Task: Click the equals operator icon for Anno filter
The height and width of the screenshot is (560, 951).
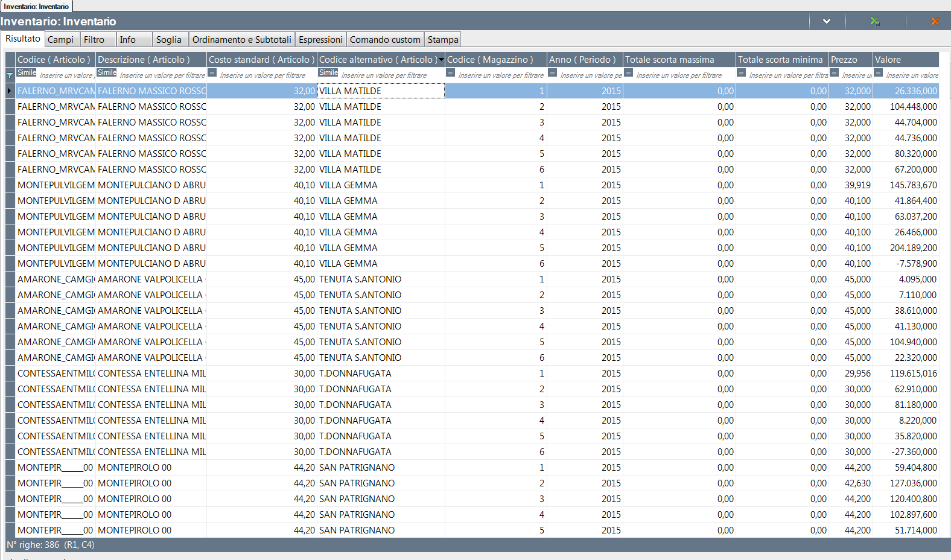Action: pos(553,72)
